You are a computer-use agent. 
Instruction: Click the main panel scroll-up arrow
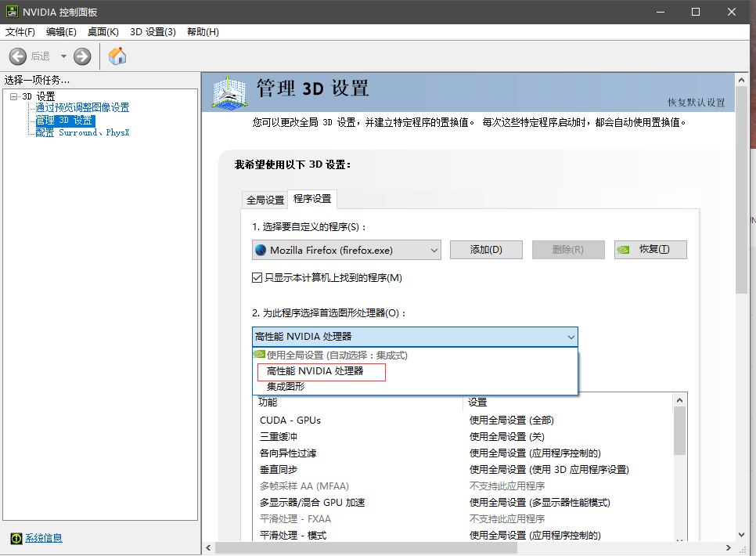(x=742, y=80)
